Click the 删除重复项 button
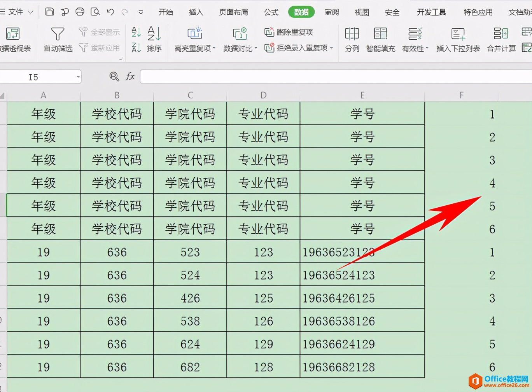The width and height of the screenshot is (532, 392). click(x=289, y=32)
